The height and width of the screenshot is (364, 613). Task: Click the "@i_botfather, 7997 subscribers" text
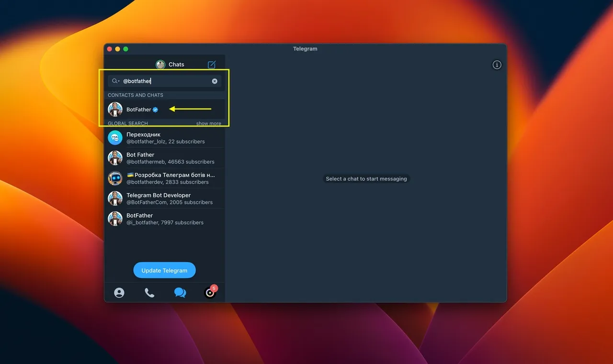[x=165, y=222]
